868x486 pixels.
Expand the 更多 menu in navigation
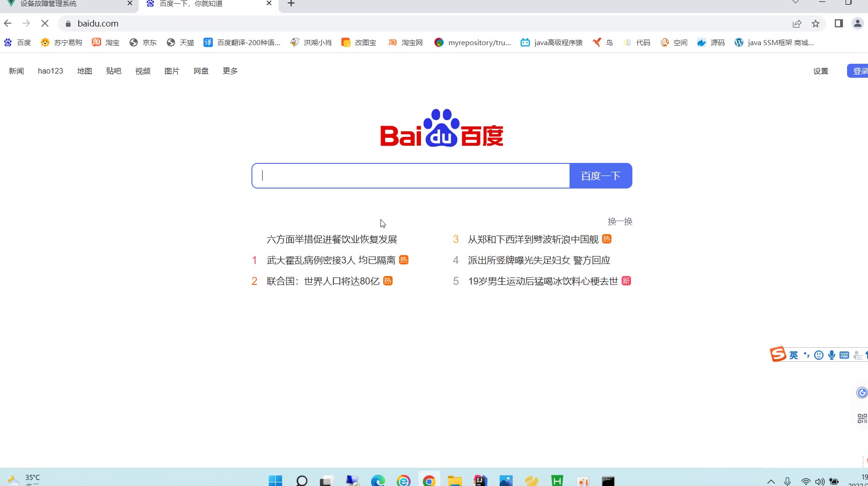(x=230, y=71)
